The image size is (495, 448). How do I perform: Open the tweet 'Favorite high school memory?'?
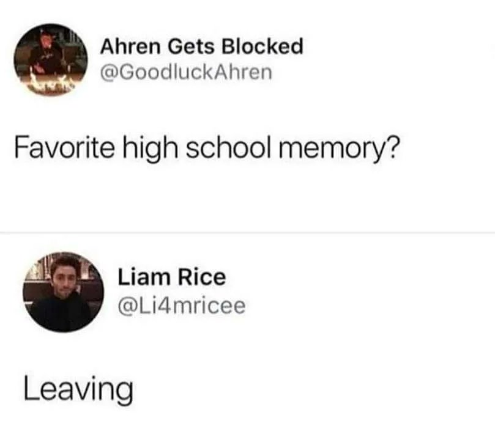click(x=207, y=149)
